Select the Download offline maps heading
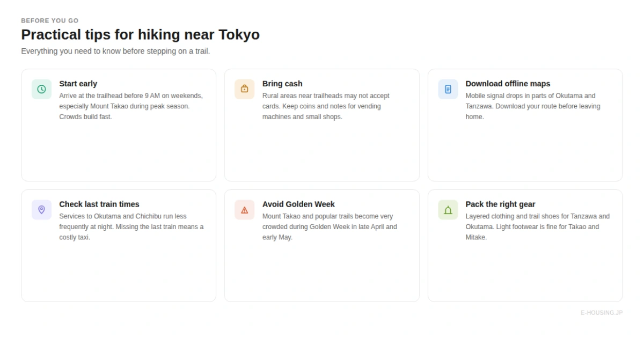The image size is (644, 338). 508,84
